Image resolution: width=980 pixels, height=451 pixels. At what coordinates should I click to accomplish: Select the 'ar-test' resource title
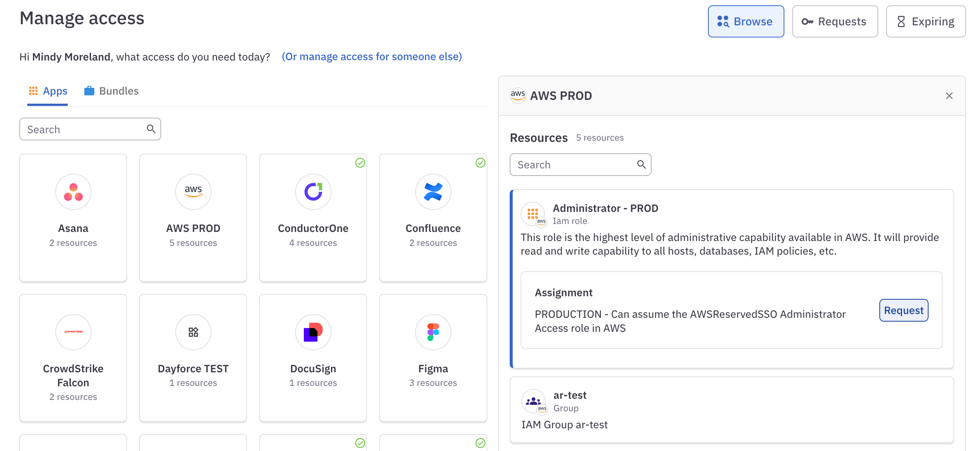[x=569, y=395]
